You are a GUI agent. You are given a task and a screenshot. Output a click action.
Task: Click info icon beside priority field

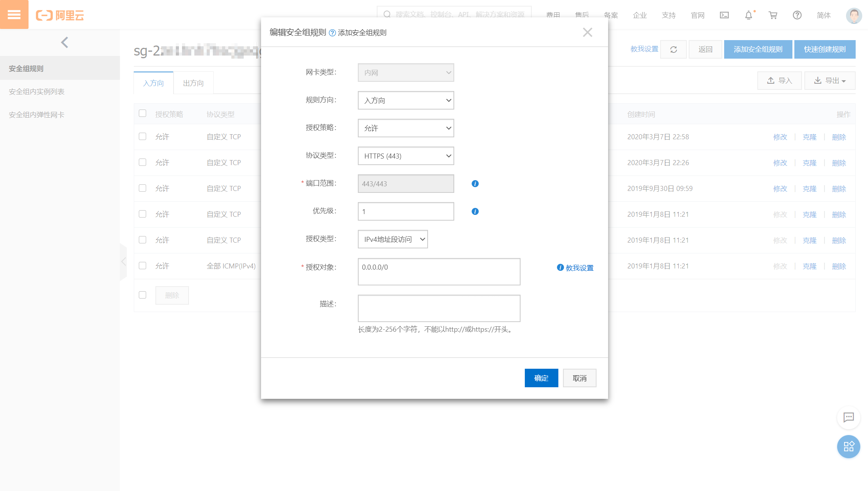(475, 211)
